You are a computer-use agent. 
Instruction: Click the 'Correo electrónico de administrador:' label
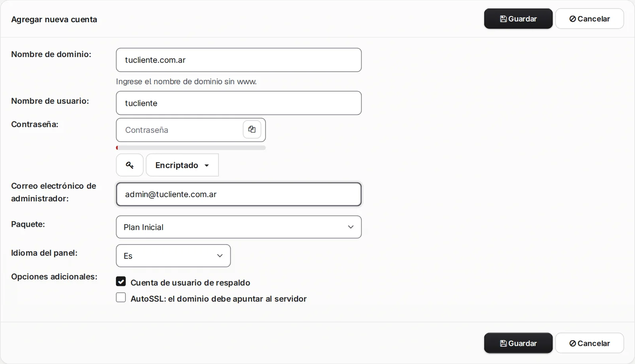point(54,192)
